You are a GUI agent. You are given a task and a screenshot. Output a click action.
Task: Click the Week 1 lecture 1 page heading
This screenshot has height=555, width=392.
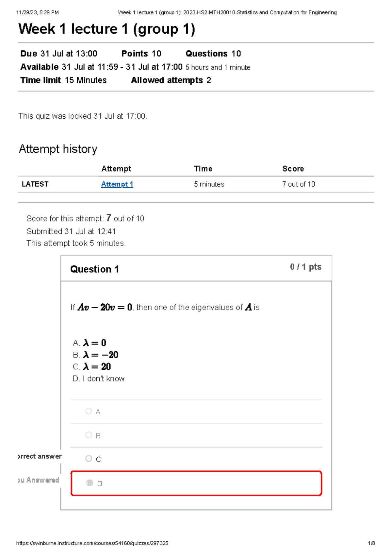click(x=107, y=29)
